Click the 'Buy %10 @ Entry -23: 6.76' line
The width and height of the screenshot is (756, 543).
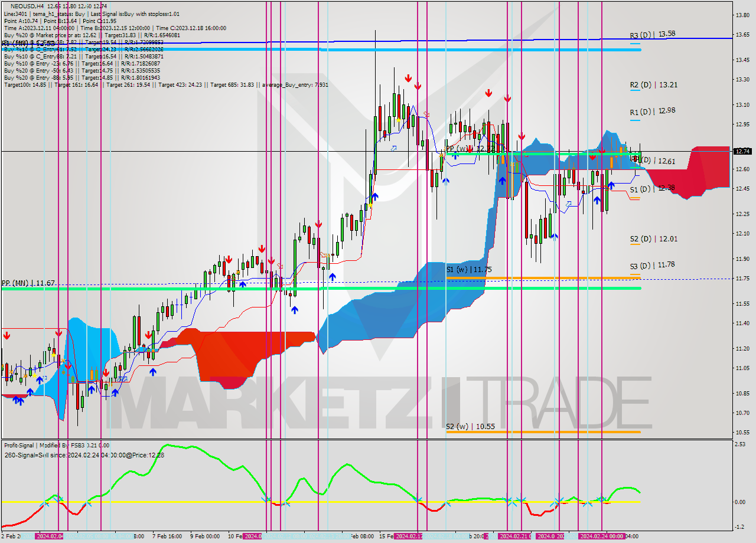(x=82, y=63)
